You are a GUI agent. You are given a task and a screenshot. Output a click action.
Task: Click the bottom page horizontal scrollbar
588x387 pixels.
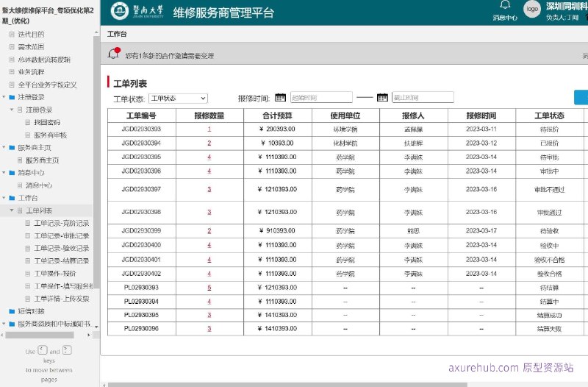pyautogui.click(x=287, y=385)
